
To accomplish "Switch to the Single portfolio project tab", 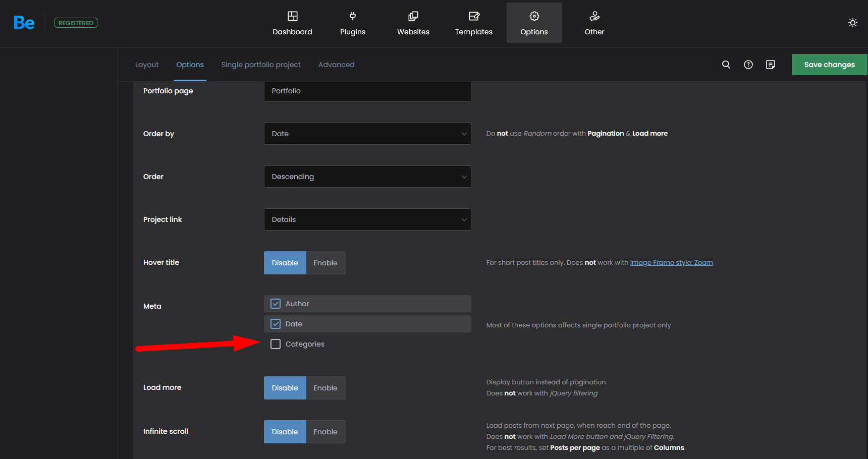I will [260, 65].
